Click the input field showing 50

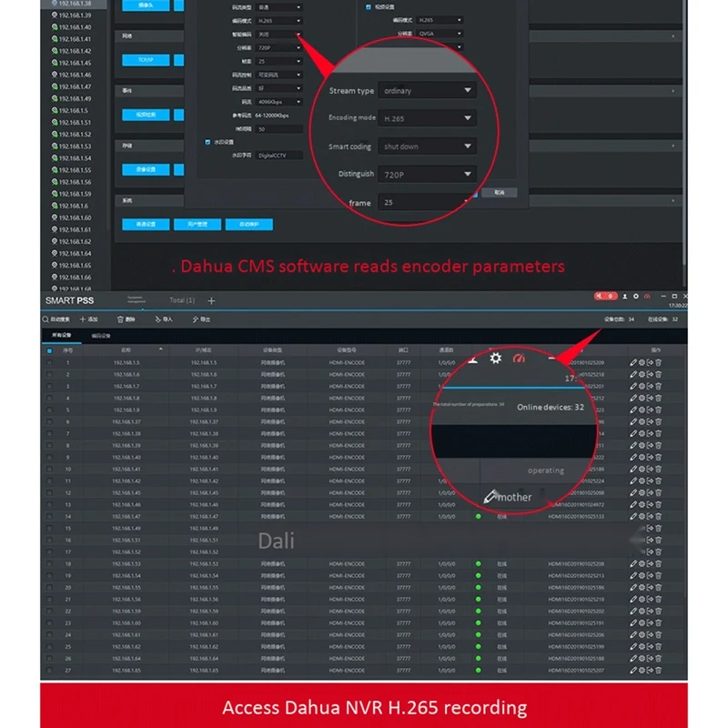[x=279, y=128]
